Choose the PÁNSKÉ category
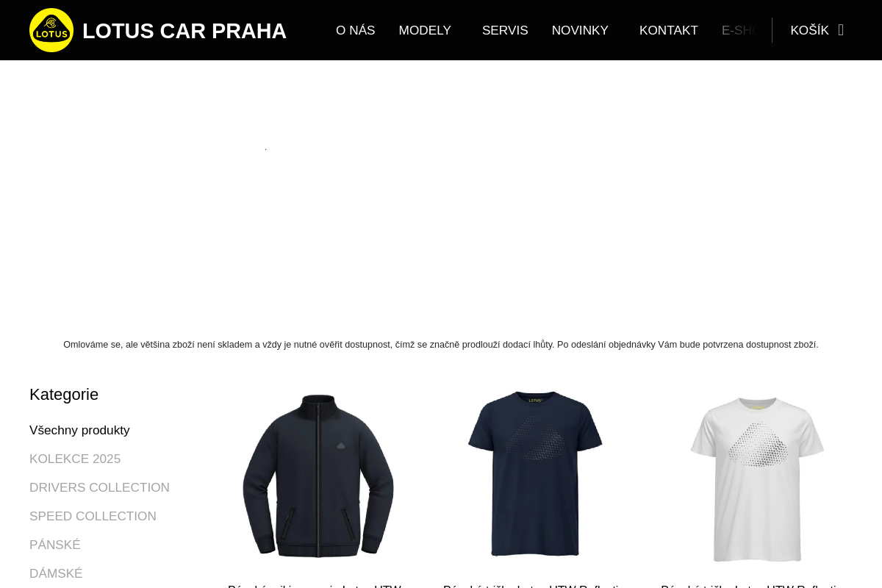 55,545
